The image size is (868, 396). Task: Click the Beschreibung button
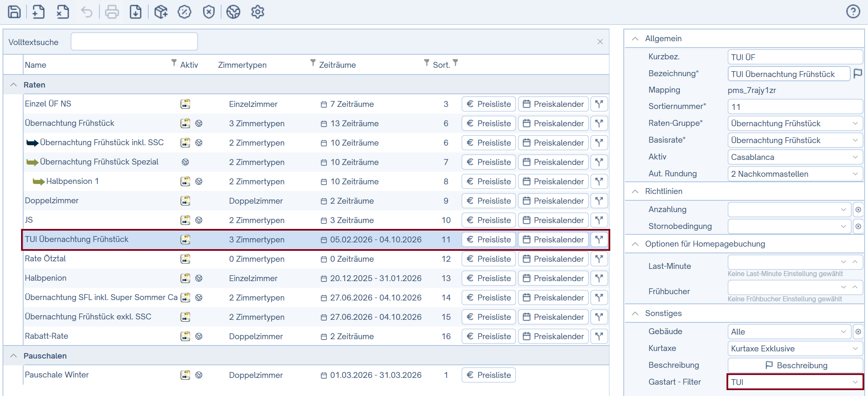[x=795, y=365]
